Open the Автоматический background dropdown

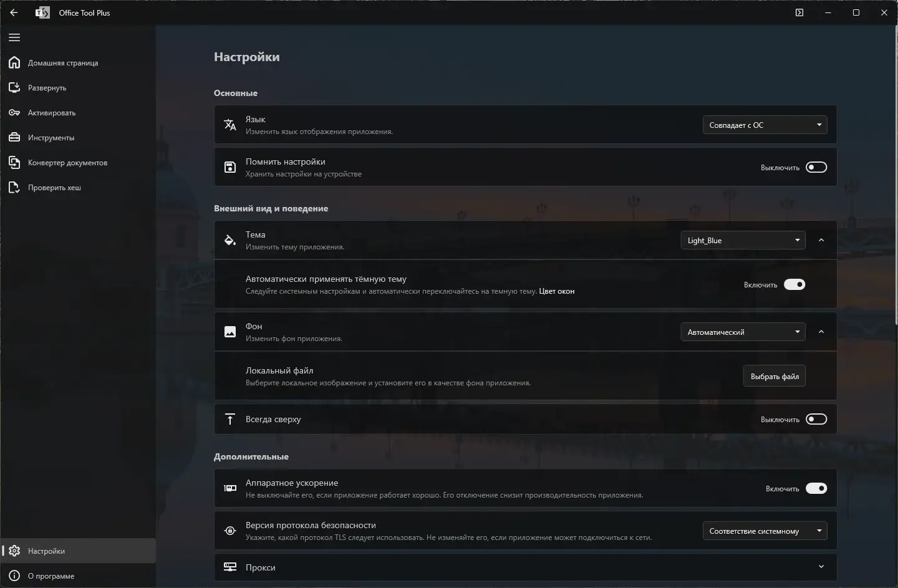click(x=743, y=332)
